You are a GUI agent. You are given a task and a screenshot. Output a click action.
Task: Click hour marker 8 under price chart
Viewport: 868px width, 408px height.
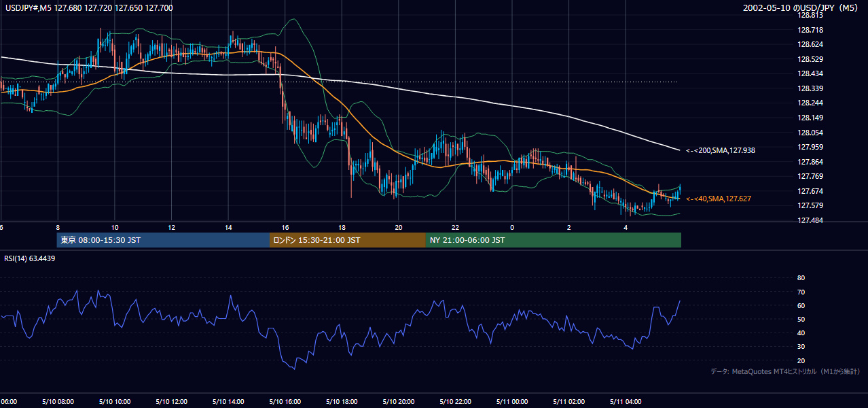point(58,227)
